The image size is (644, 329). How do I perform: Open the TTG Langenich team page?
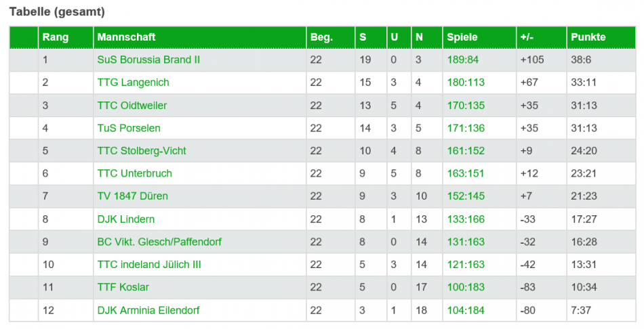pos(133,83)
